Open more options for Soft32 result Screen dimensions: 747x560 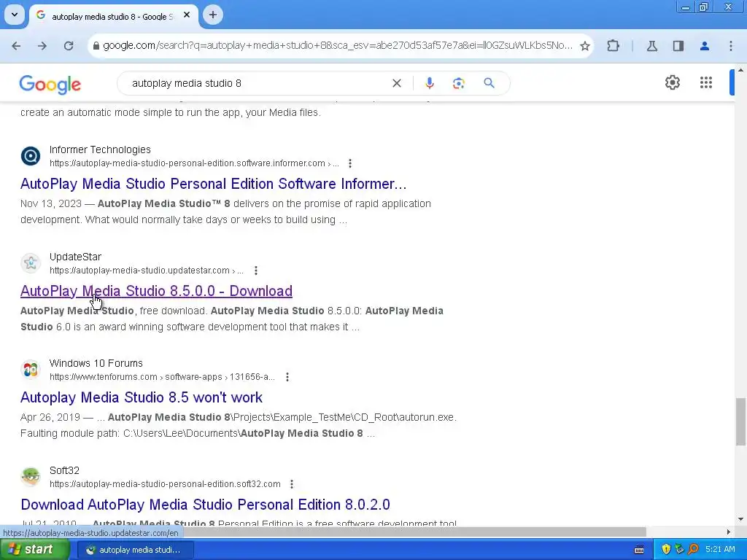[292, 484]
